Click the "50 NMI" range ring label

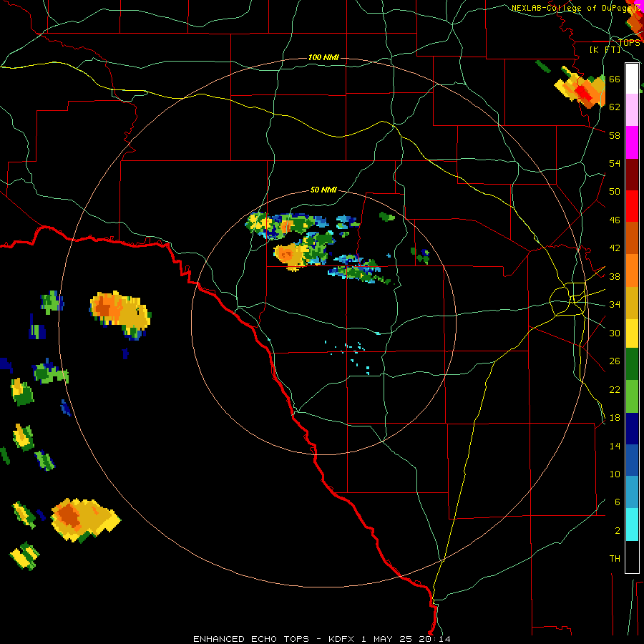click(323, 190)
